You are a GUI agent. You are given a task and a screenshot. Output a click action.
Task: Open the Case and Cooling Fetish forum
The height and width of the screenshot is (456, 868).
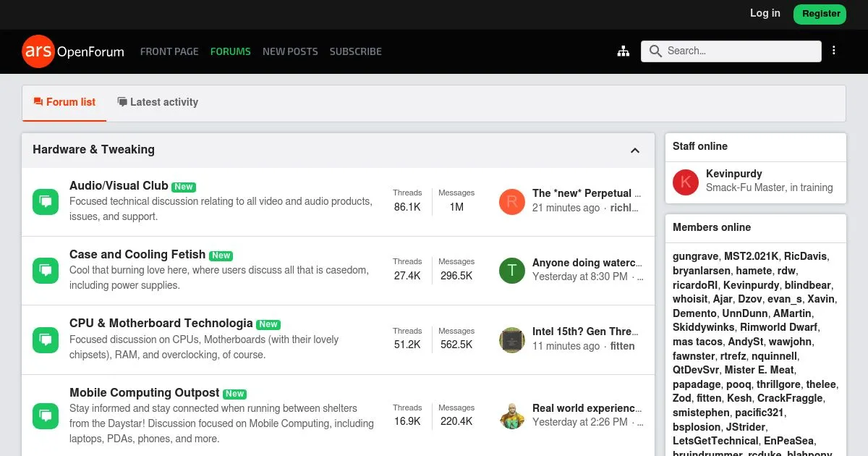tap(137, 254)
